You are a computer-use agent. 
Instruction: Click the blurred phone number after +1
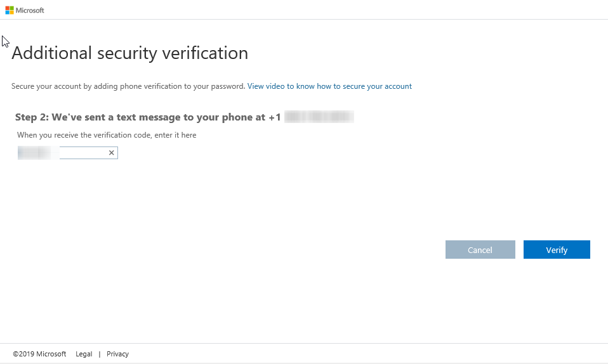point(319,117)
